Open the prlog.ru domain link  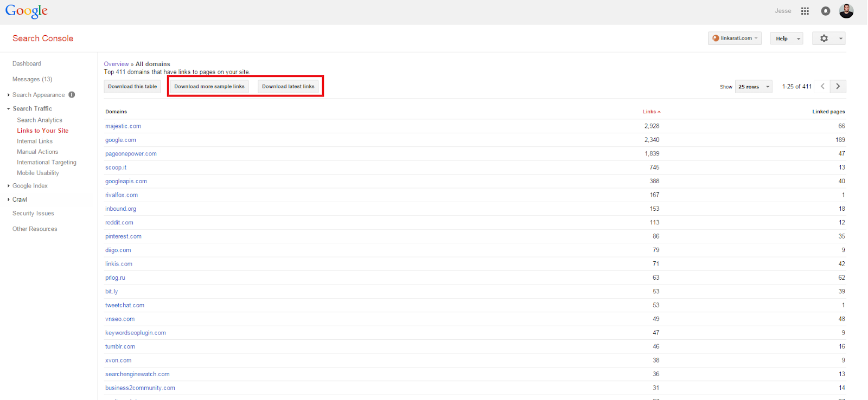click(115, 278)
